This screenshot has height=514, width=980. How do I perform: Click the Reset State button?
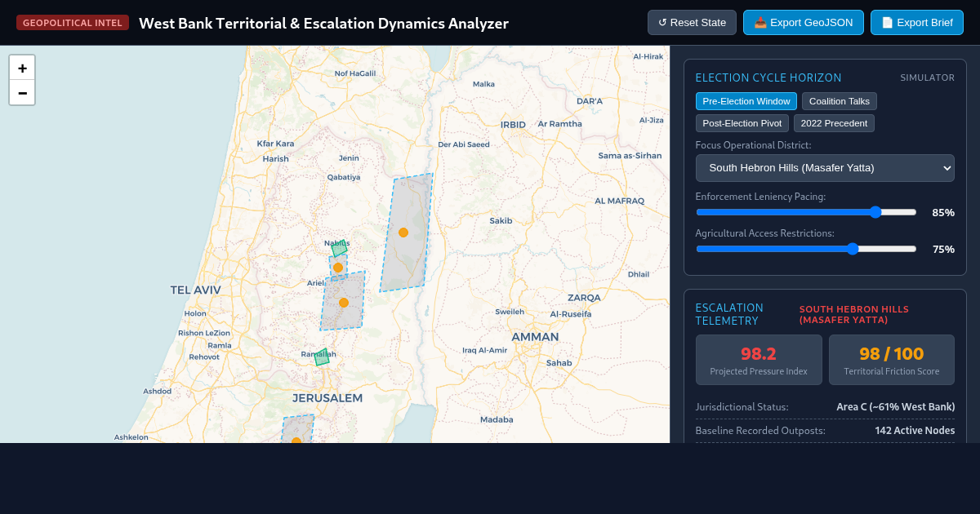[692, 23]
